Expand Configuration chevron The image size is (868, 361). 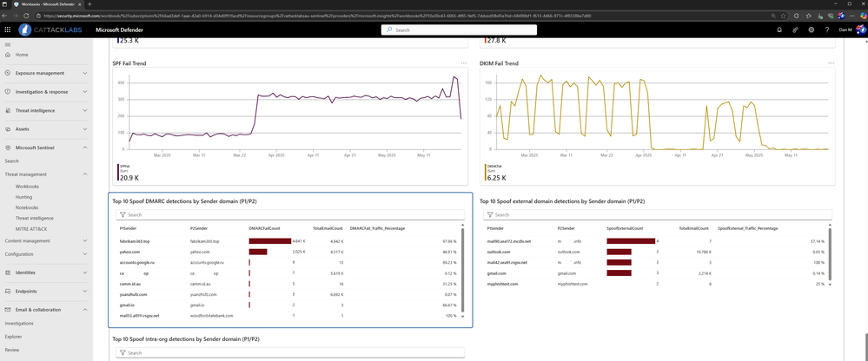(84, 254)
